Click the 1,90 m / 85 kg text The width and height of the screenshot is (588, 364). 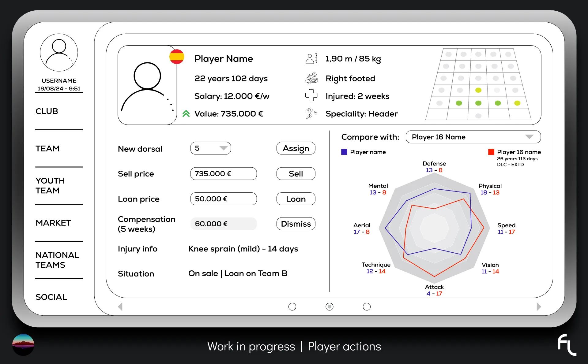click(x=353, y=59)
